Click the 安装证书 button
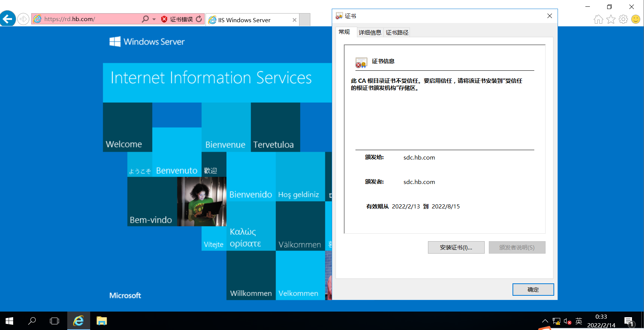 [x=456, y=247]
